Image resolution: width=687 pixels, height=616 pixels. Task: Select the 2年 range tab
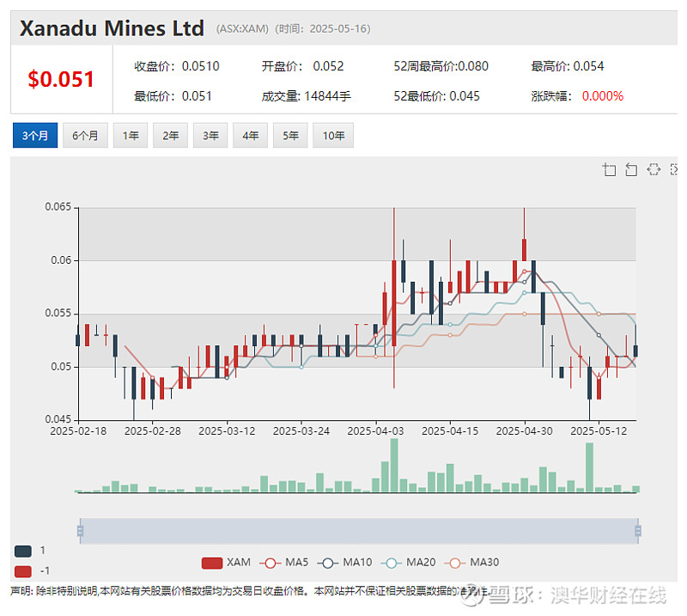170,136
